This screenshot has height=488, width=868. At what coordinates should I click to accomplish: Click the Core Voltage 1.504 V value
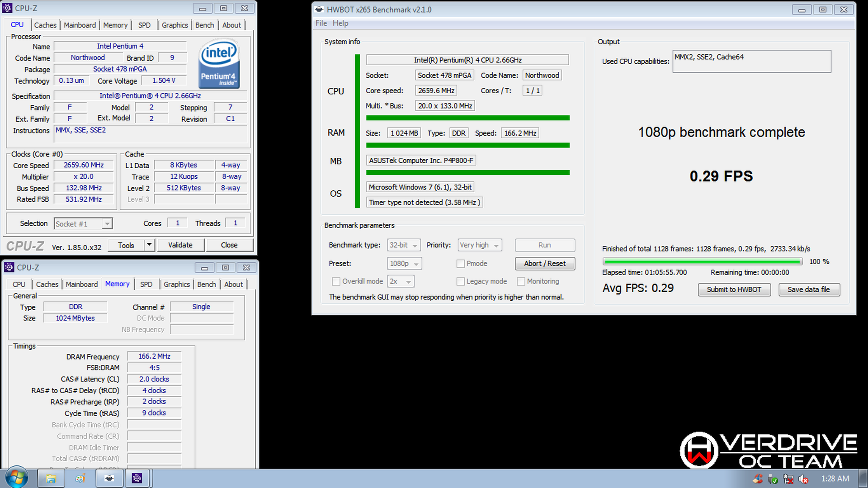pos(164,81)
